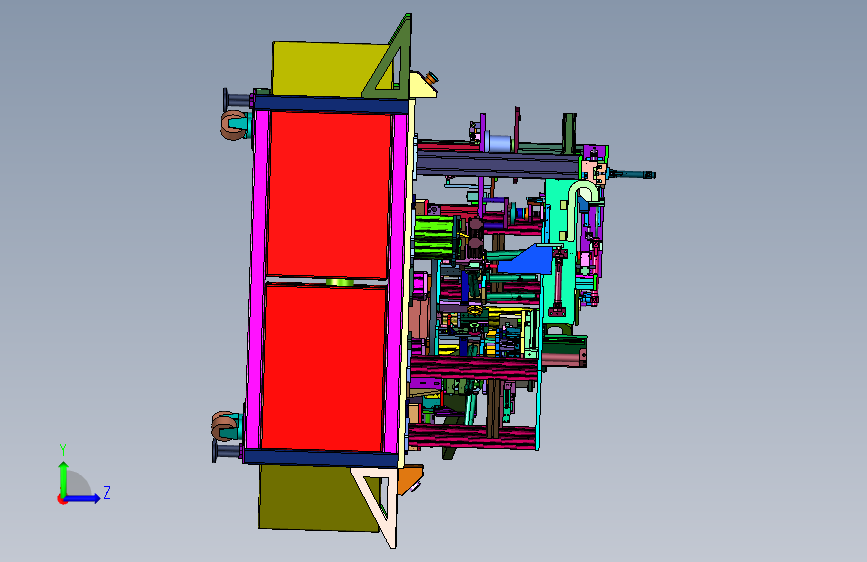Select the bright green roller stack

[434, 237]
